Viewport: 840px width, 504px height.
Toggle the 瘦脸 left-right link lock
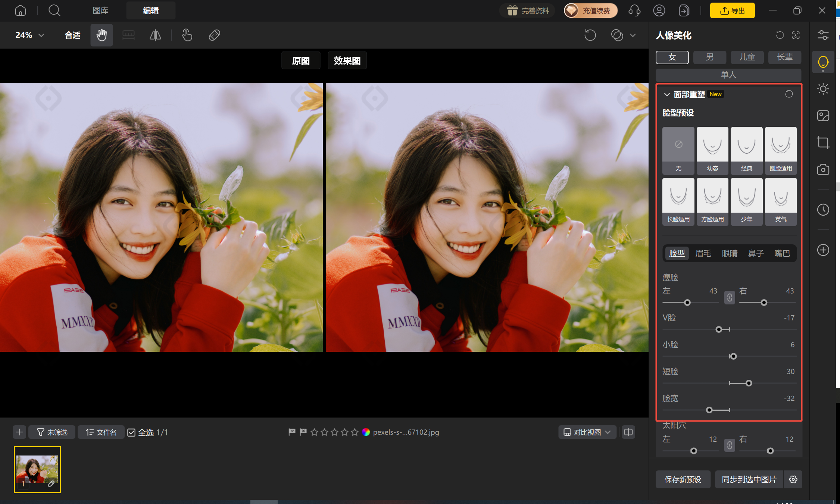729,298
